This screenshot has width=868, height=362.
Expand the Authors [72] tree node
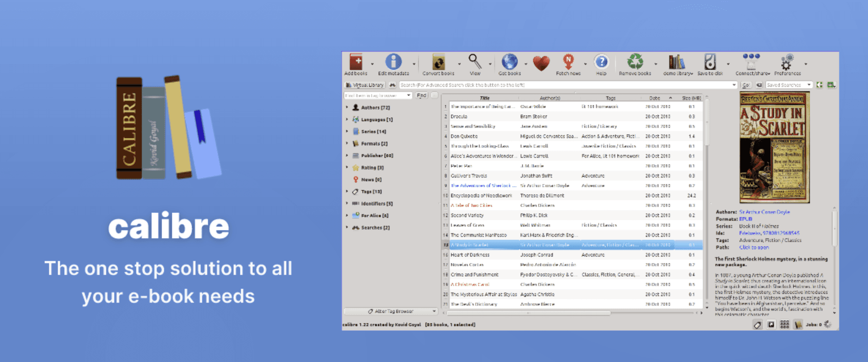pyautogui.click(x=347, y=107)
